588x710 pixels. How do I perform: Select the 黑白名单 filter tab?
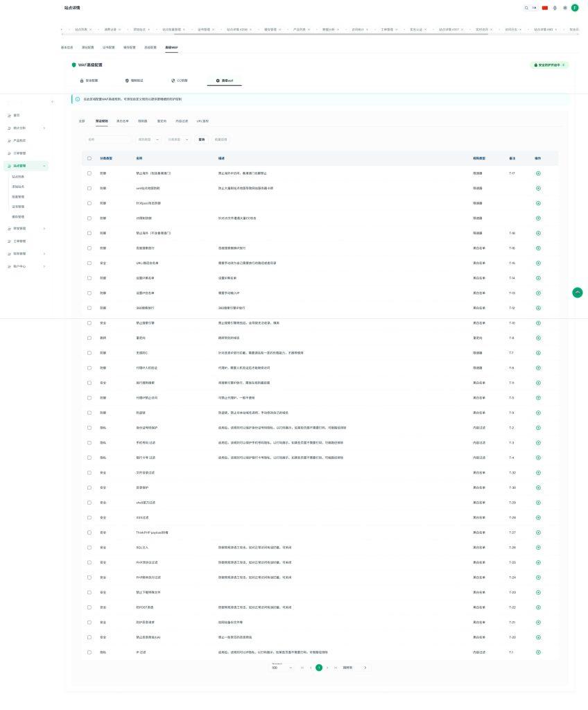(x=122, y=121)
